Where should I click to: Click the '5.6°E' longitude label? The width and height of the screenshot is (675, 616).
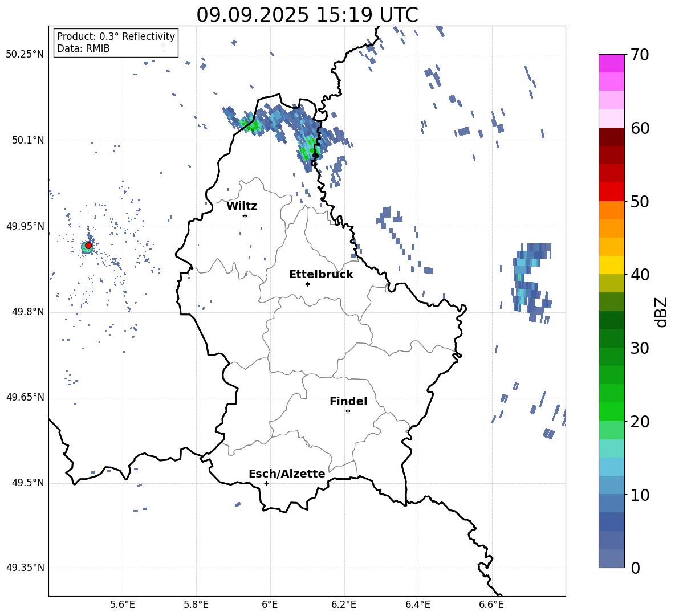pos(123,605)
